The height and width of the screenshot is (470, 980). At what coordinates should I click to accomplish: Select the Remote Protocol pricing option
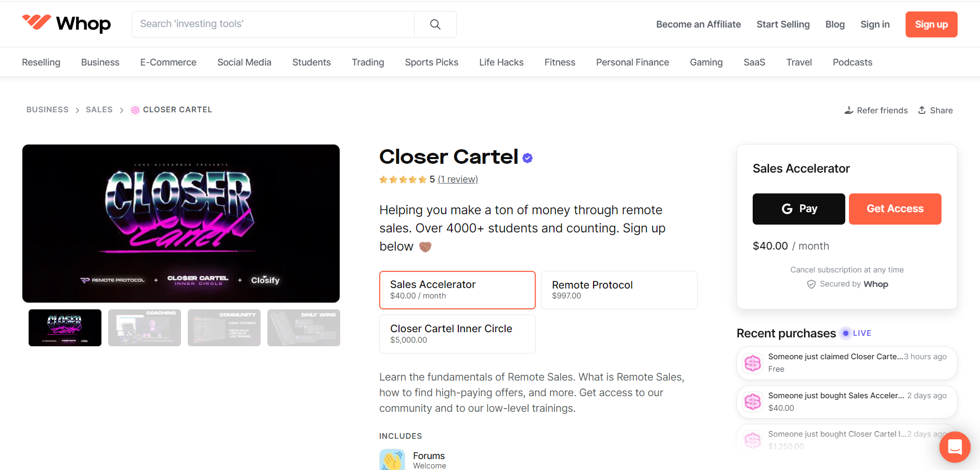618,290
